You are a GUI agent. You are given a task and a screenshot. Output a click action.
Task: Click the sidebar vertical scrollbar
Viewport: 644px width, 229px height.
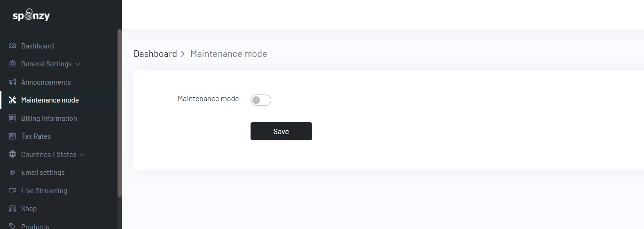(119, 113)
